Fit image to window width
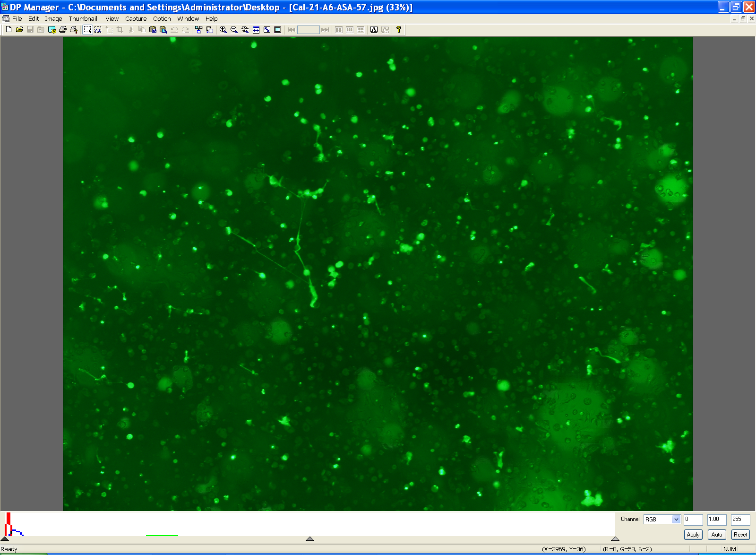This screenshot has height=555, width=756. [x=256, y=29]
